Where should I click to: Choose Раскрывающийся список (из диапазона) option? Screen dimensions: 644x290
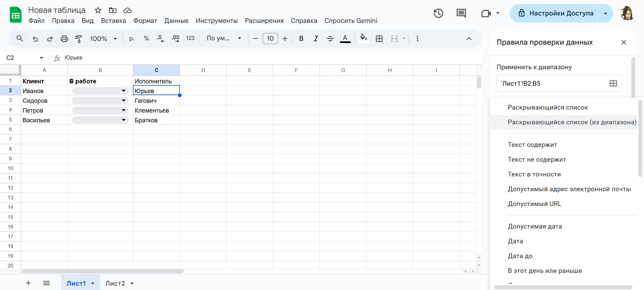(572, 122)
